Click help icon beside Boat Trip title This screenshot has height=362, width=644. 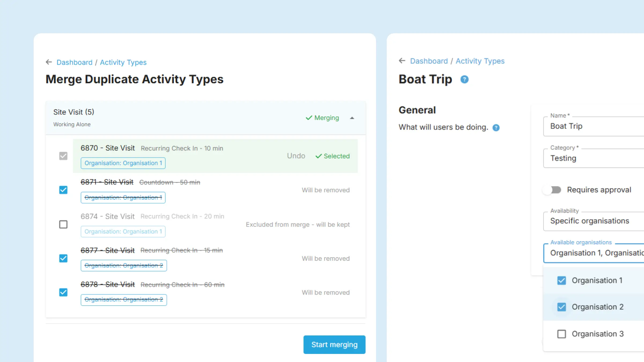coord(464,79)
